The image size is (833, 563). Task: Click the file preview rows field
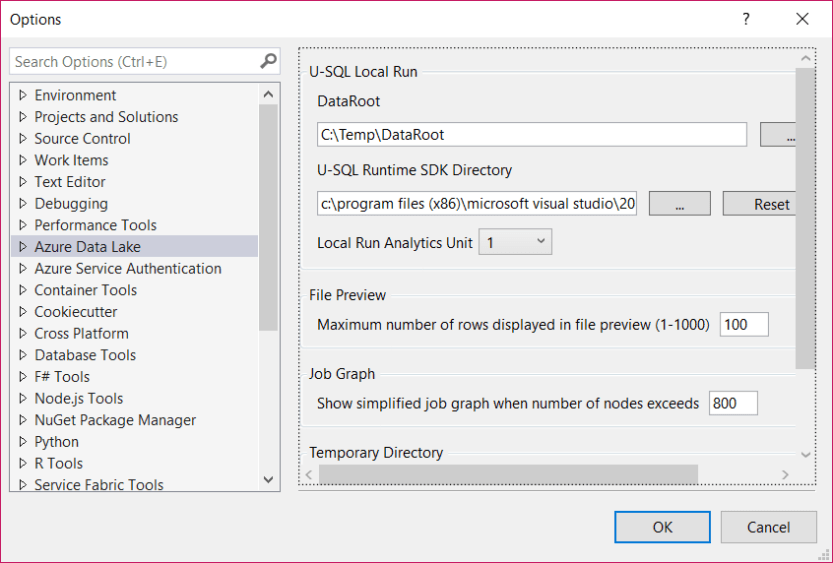tap(744, 324)
